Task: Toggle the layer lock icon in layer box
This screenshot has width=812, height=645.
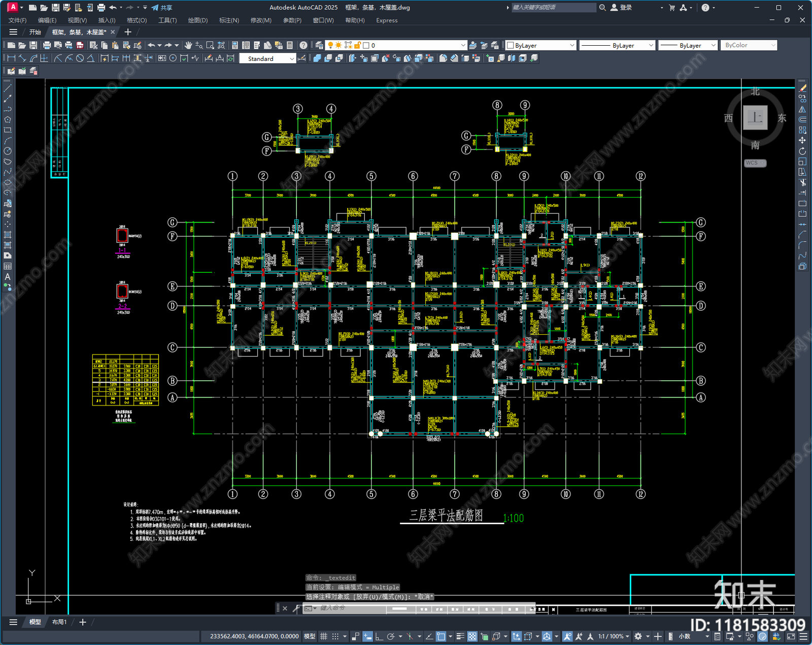Action: coord(357,45)
